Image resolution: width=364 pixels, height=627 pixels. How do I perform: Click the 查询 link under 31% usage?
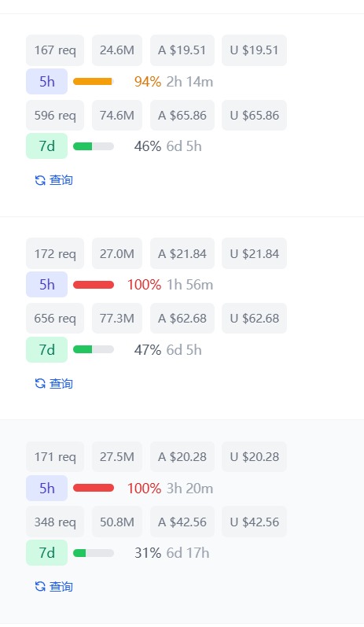click(x=61, y=587)
